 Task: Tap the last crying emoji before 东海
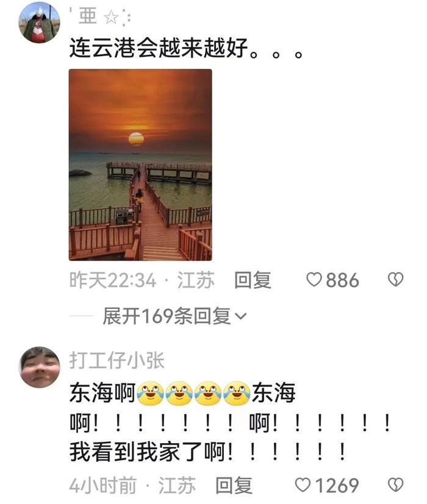pos(237,393)
